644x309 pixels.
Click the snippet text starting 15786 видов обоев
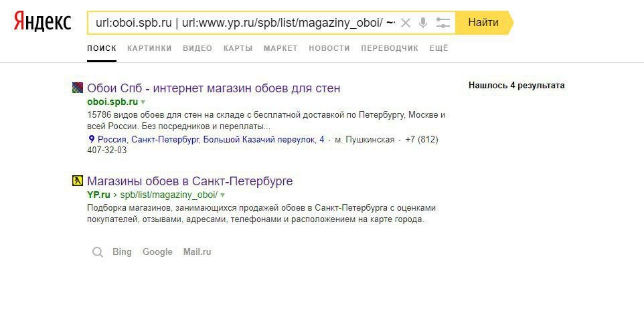(266, 120)
